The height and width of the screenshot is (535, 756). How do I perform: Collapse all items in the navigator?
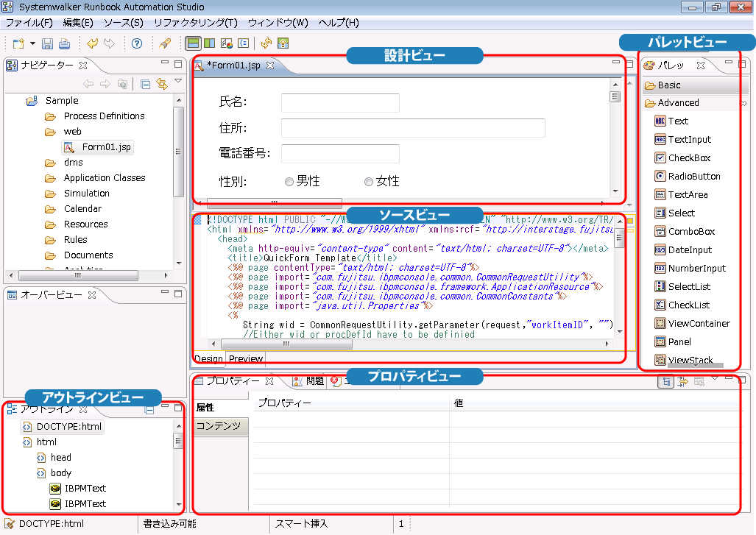click(x=145, y=85)
